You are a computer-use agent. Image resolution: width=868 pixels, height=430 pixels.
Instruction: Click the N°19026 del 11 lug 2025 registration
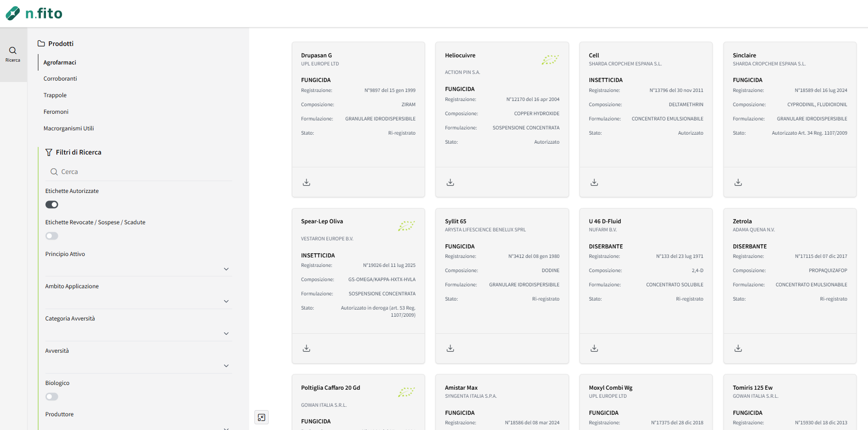[389, 265]
